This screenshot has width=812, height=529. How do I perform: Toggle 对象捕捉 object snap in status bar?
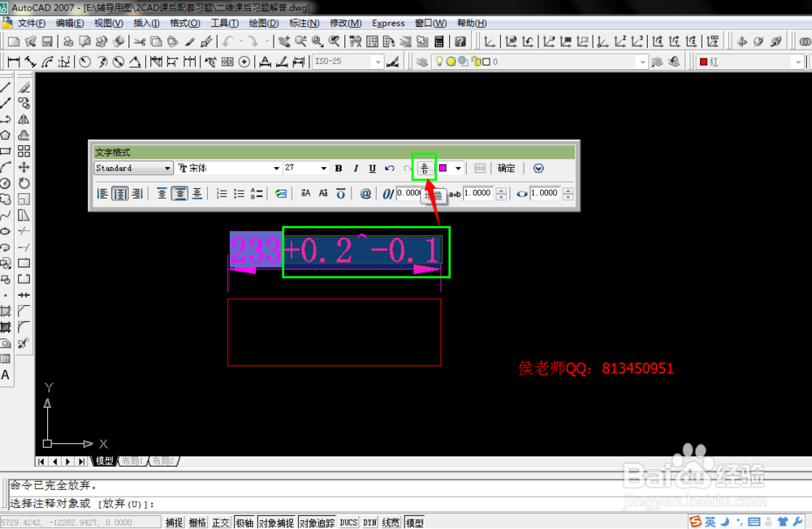click(x=277, y=523)
